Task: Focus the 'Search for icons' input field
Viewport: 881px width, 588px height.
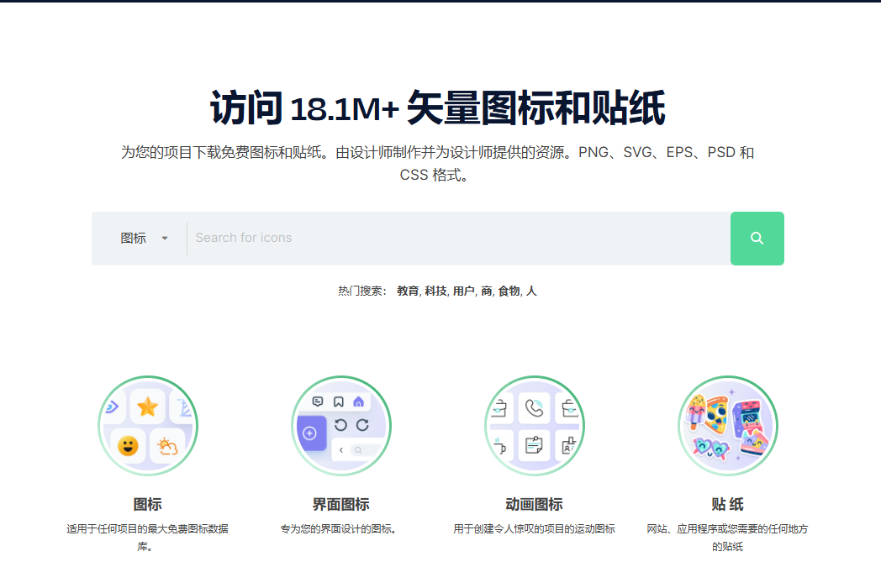Action: click(457, 239)
